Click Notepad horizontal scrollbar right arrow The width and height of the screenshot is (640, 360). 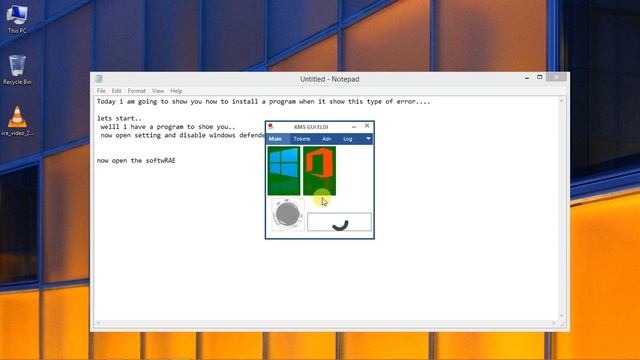tap(554, 323)
